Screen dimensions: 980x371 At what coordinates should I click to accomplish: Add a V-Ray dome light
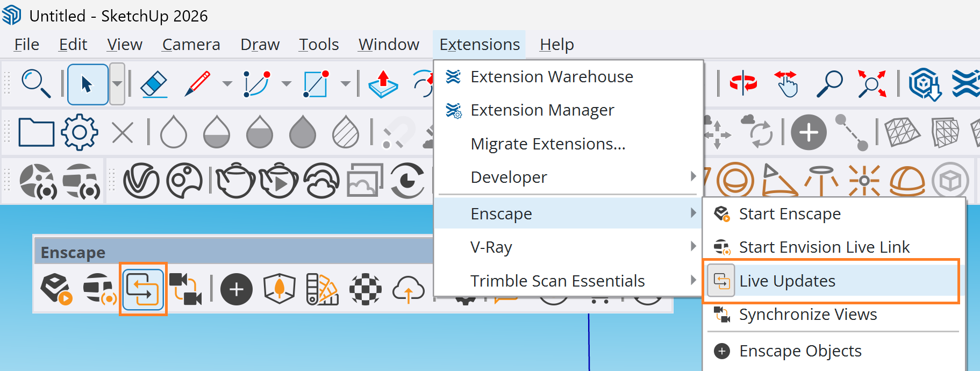907,182
